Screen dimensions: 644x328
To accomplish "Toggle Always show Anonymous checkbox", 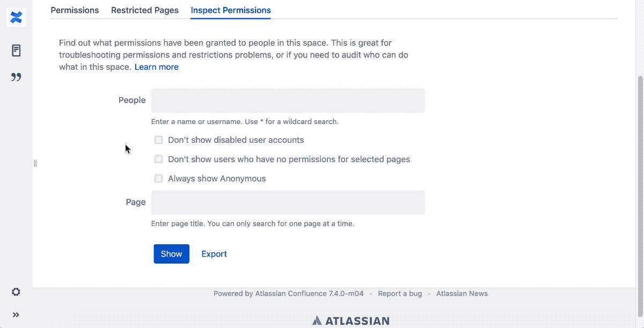I will pos(159,179).
